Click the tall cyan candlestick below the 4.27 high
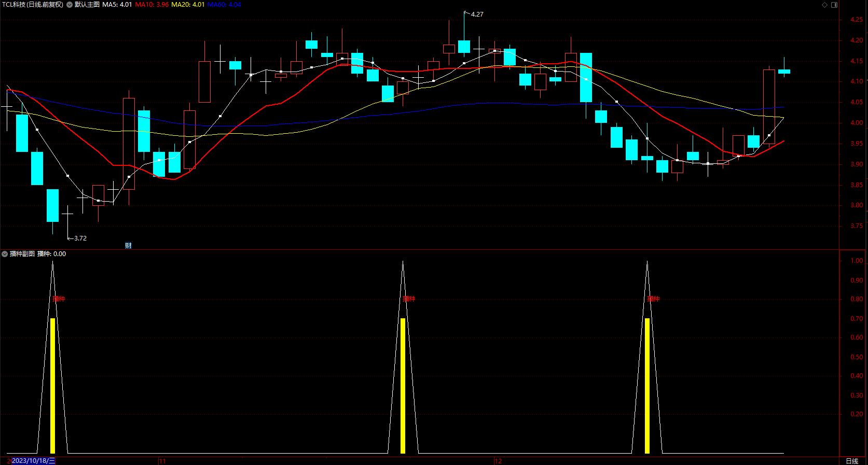This screenshot has width=868, height=465. [464, 47]
